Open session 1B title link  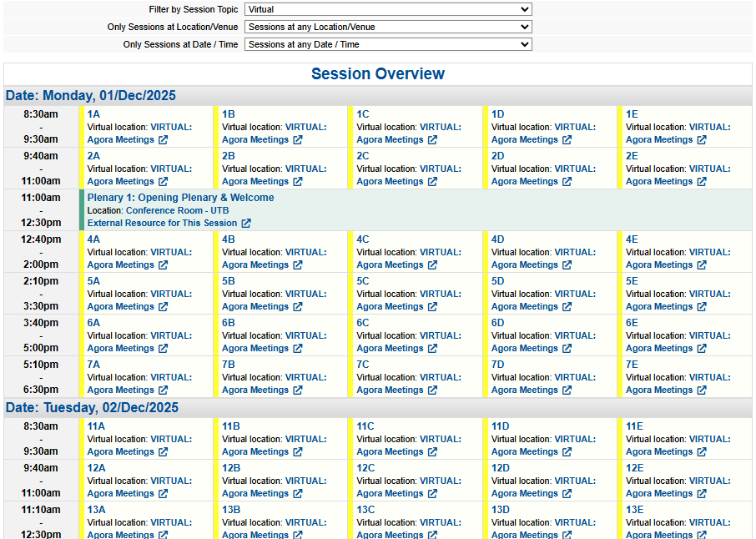point(229,114)
